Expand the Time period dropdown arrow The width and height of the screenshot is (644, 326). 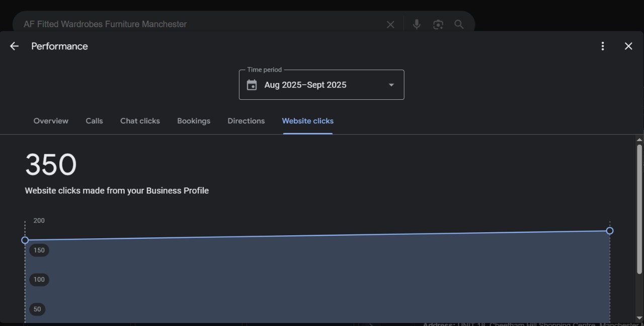click(x=391, y=85)
